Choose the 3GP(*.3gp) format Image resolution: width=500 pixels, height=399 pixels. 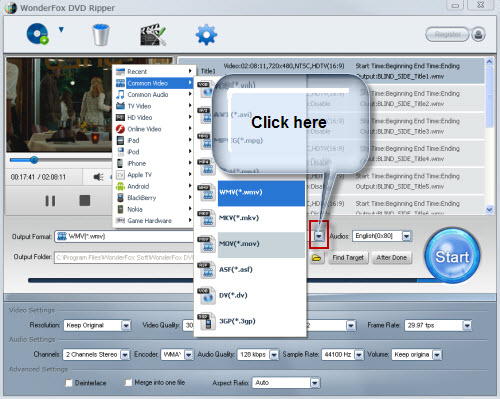[261, 321]
